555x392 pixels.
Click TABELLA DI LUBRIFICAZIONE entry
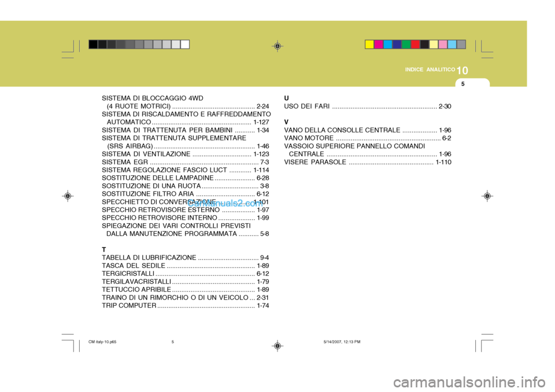pyautogui.click(x=186, y=257)
